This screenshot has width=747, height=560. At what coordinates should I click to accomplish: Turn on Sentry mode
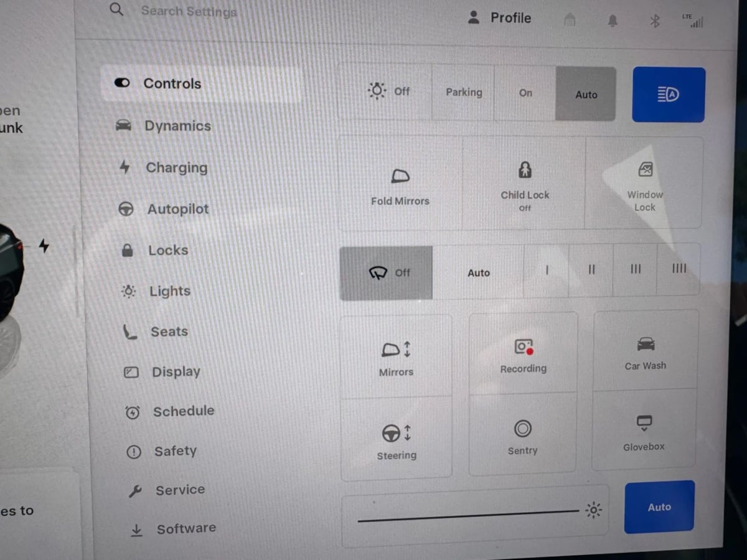pyautogui.click(x=522, y=436)
